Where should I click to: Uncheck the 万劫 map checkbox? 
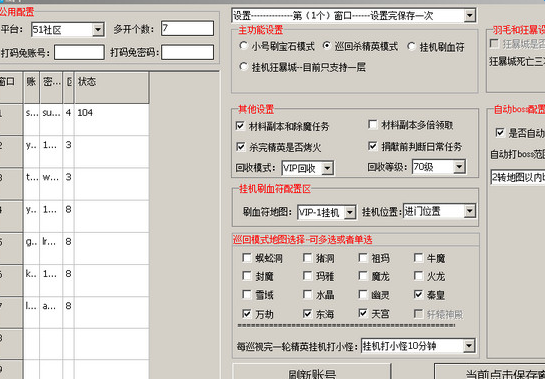247,314
